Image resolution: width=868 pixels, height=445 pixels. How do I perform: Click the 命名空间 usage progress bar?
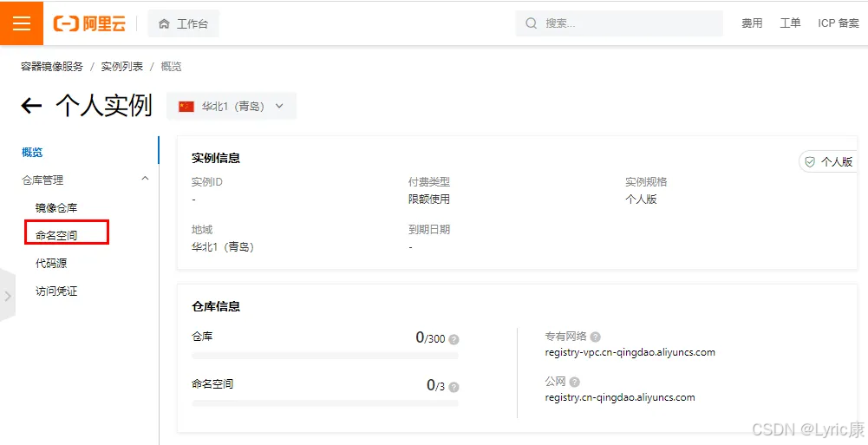pos(325,403)
